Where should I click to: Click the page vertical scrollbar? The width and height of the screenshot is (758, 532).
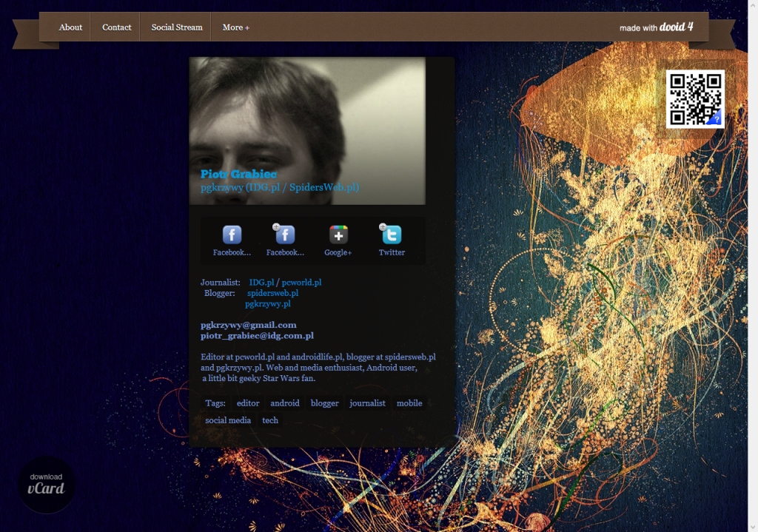pyautogui.click(x=753, y=266)
